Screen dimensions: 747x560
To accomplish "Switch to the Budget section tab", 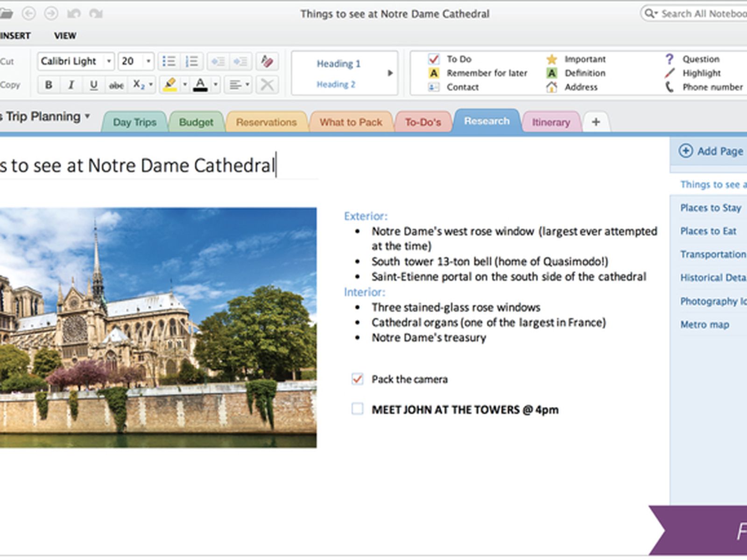I will coord(196,122).
